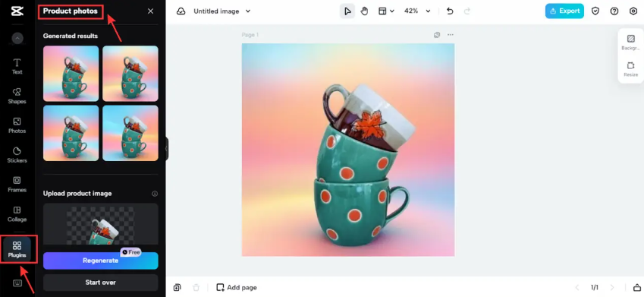Screen dimensions: 644x297
Task: Select the first generated result thumbnail
Action: pos(71,73)
